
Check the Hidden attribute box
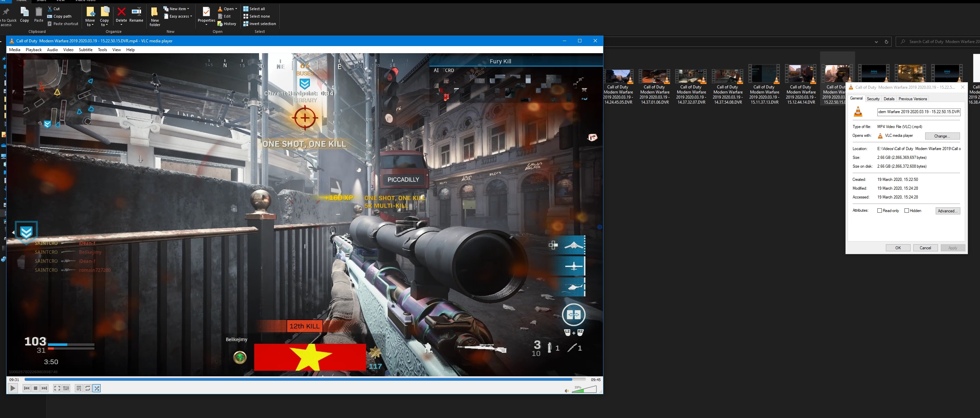906,210
